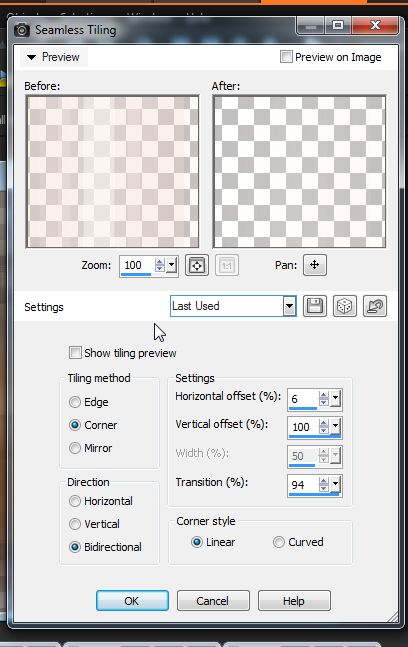Click the Horizontal offset slider bar
The height and width of the screenshot is (647, 408).
[x=303, y=409]
